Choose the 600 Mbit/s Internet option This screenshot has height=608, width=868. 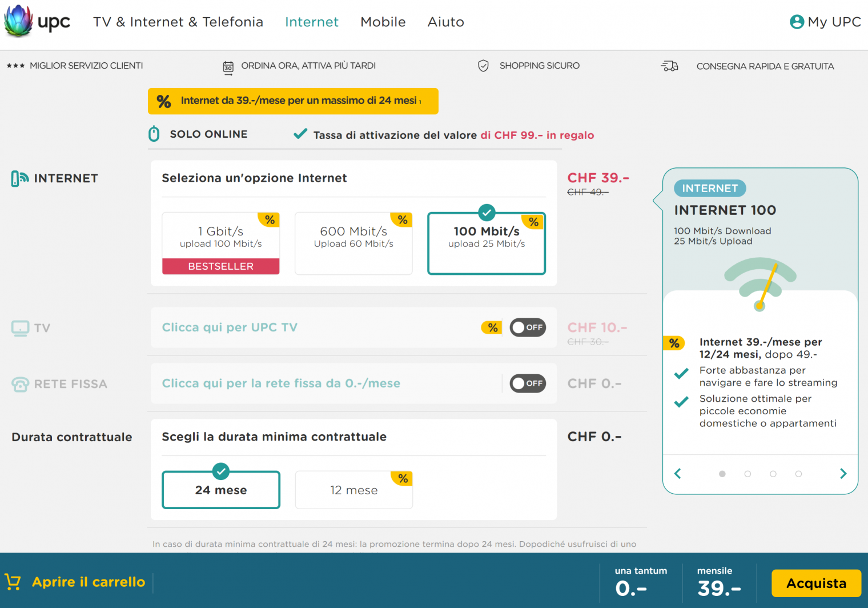(353, 243)
